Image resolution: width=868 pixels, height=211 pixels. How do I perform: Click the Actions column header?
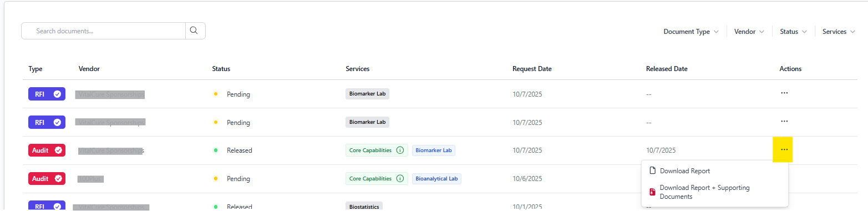click(x=790, y=69)
